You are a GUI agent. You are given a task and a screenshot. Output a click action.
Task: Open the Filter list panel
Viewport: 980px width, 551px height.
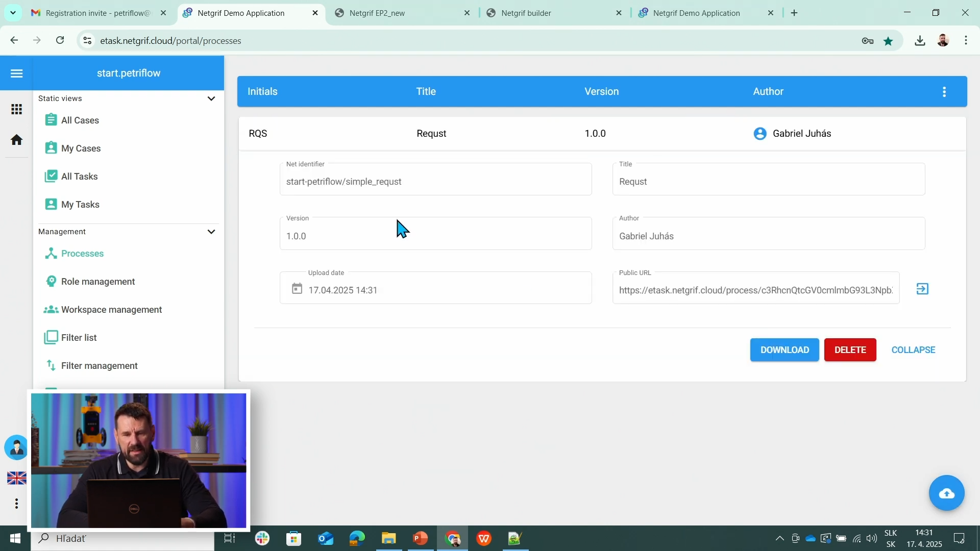click(79, 337)
